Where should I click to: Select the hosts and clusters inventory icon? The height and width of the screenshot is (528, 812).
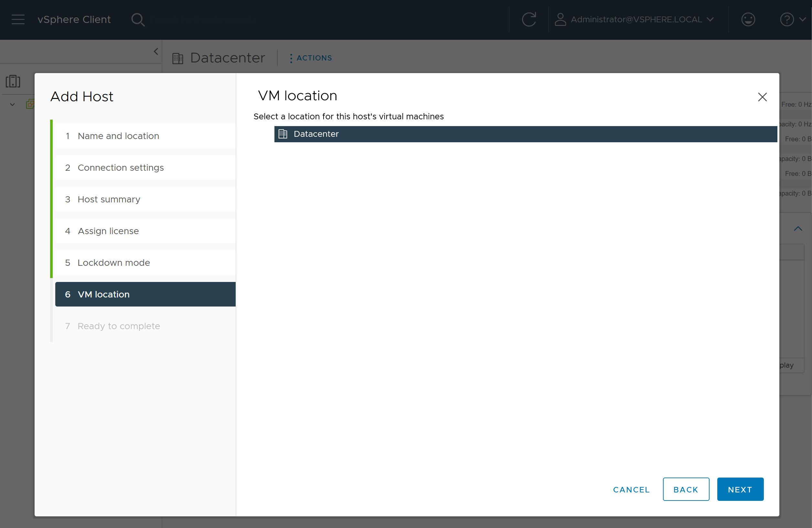point(13,81)
